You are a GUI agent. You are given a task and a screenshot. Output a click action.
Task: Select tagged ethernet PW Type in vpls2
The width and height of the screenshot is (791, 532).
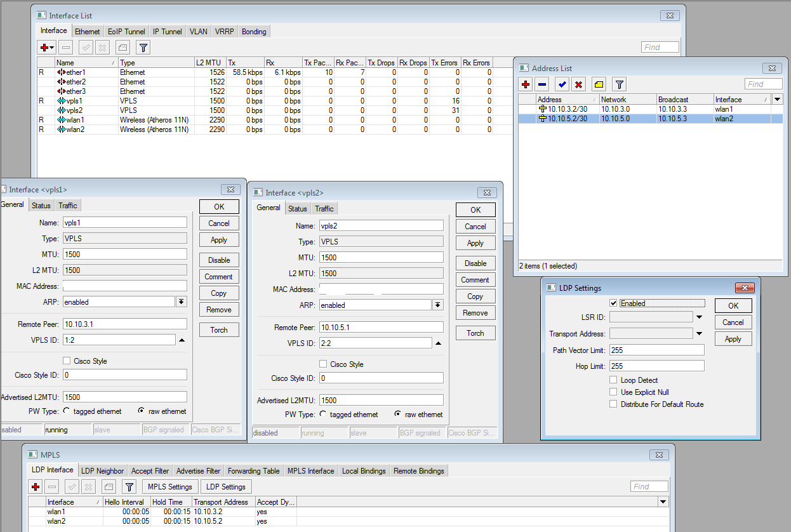(323, 415)
